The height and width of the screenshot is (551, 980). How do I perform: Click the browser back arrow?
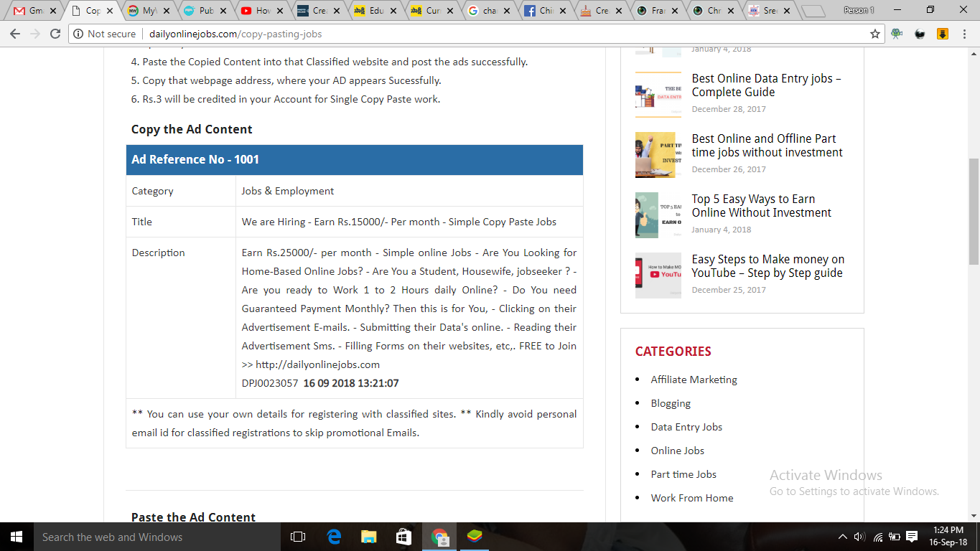pyautogui.click(x=15, y=34)
